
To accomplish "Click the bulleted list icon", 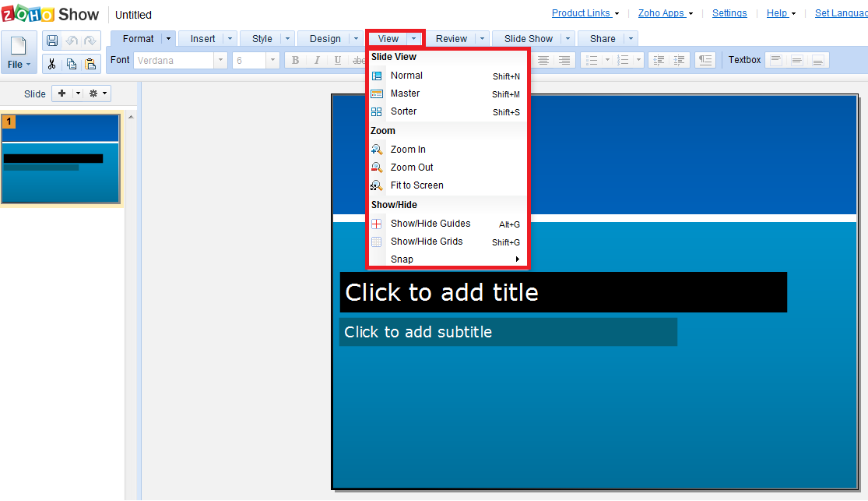I will 592,60.
